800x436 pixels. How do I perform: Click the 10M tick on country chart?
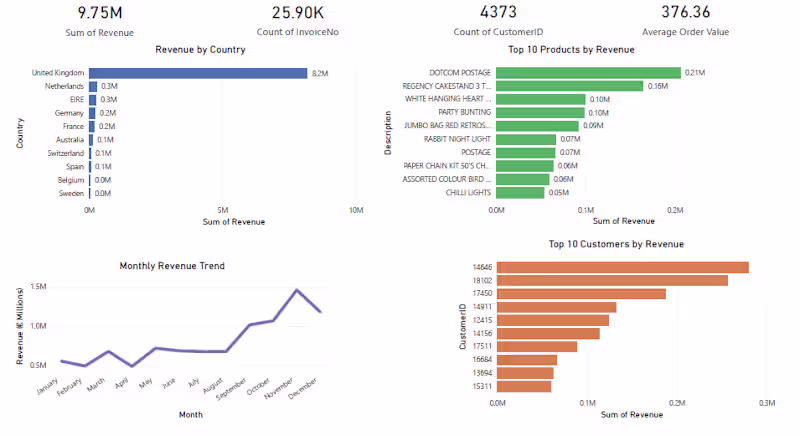click(356, 210)
